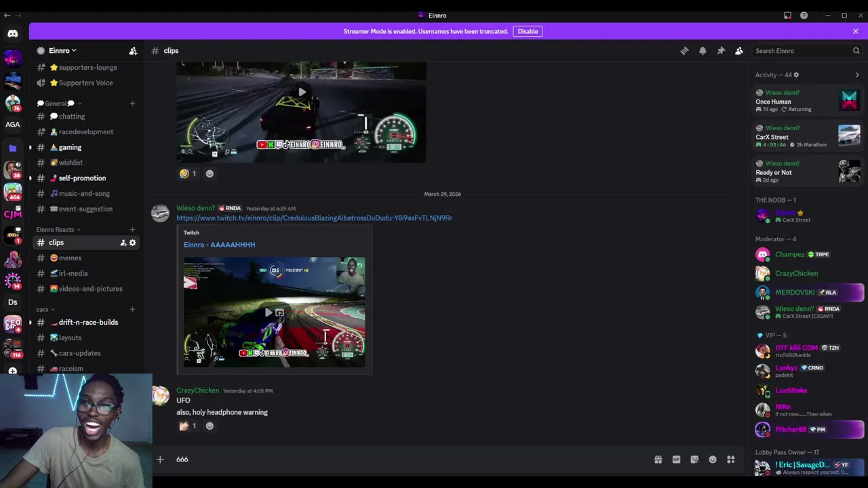Open the drift-n-race-builds channel
868x488 pixels.
[85, 323]
